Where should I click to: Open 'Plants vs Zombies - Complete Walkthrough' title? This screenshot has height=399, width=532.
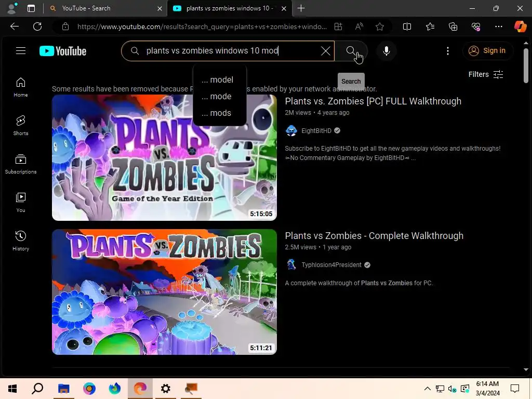click(374, 236)
